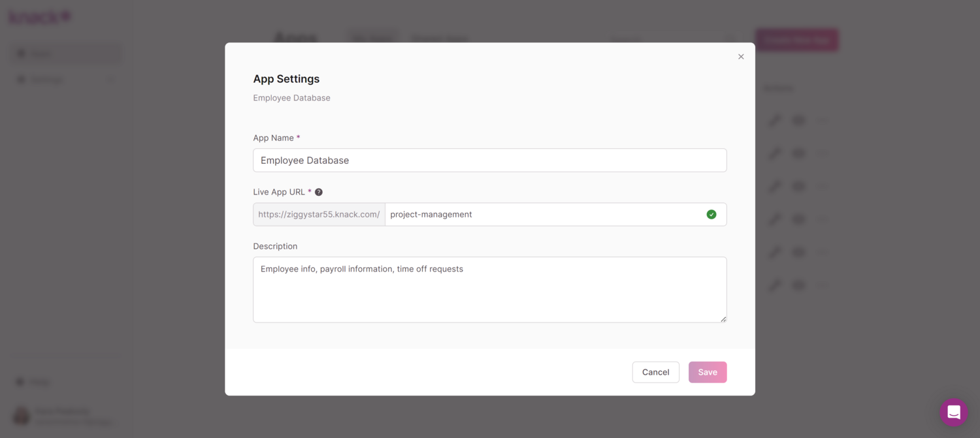
Task: Open the chat support widget
Action: coord(953,412)
